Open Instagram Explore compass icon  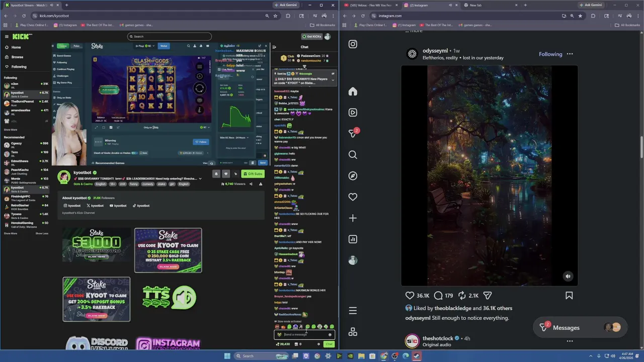pos(353,176)
